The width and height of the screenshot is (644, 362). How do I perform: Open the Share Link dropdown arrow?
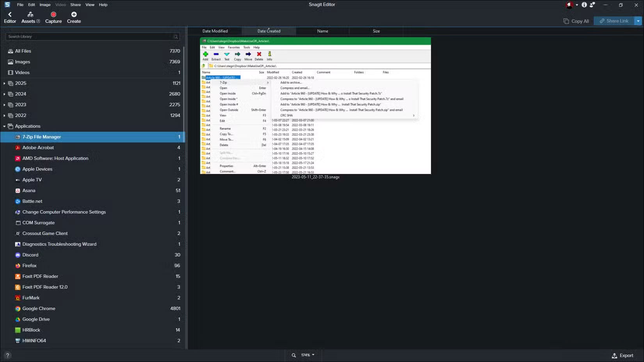pos(638,21)
